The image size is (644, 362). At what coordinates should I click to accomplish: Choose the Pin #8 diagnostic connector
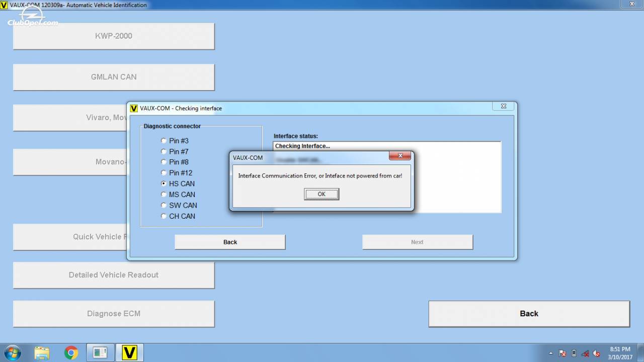tap(164, 162)
